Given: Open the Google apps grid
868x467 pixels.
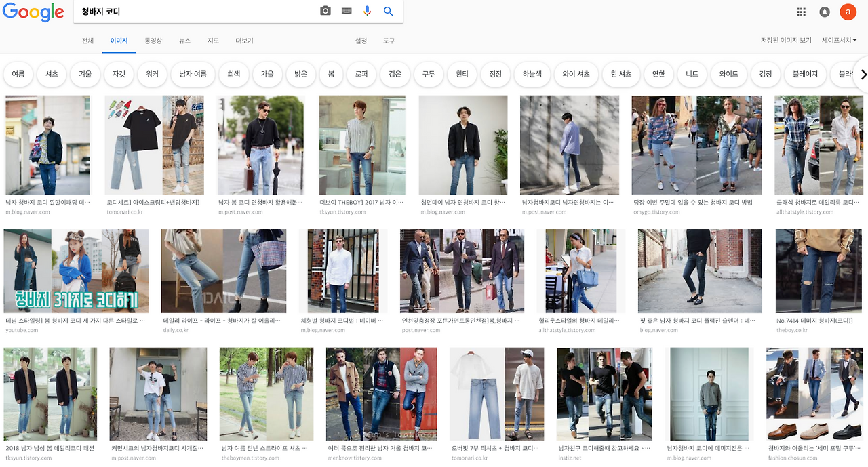Looking at the screenshot, I should click(x=801, y=12).
